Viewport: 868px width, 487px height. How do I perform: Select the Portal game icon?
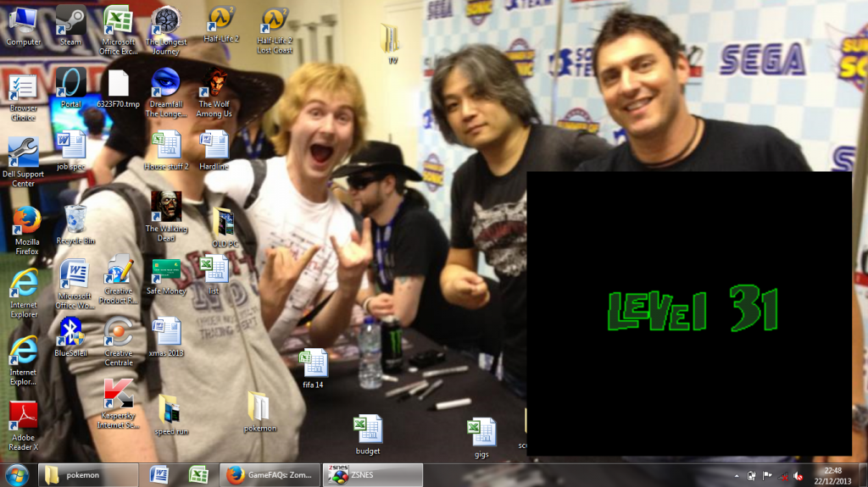(x=71, y=83)
